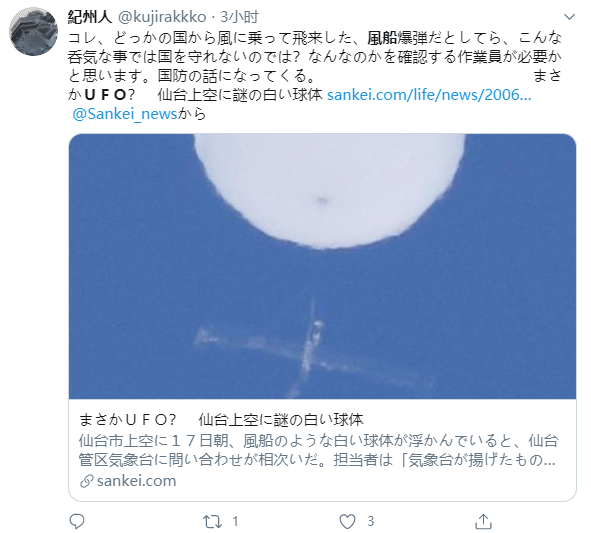Open the tweet options chevron menu
Screen dimensions: 591x533
click(569, 17)
